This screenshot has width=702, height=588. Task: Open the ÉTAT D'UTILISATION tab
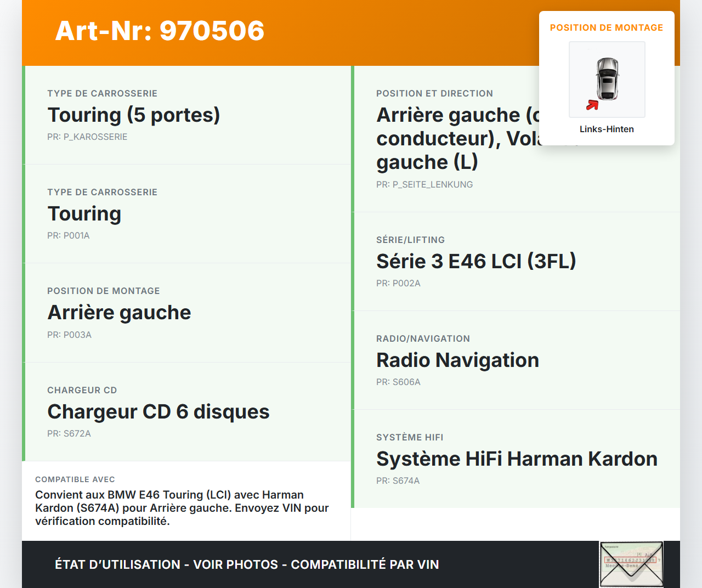click(x=117, y=564)
